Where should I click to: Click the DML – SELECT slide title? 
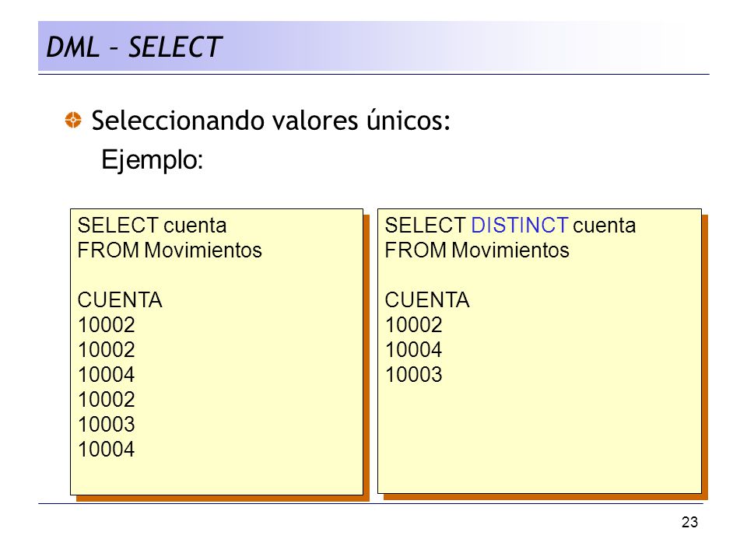pyautogui.click(x=133, y=47)
